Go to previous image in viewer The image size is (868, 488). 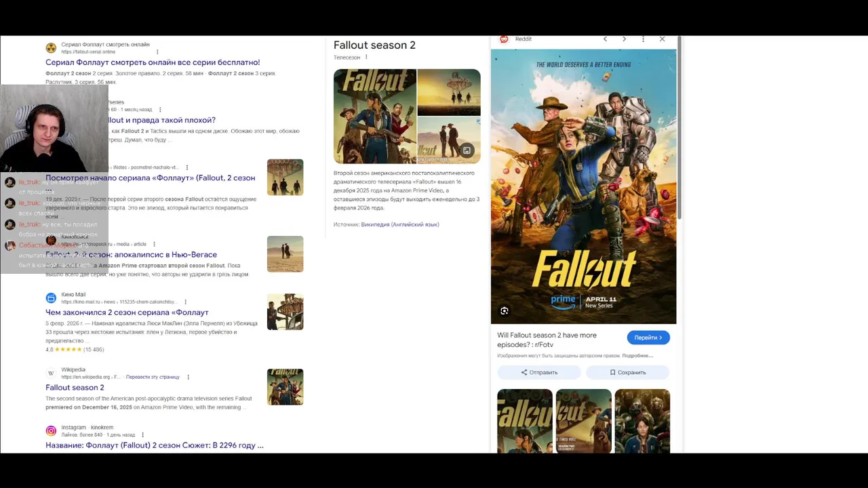pyautogui.click(x=605, y=39)
